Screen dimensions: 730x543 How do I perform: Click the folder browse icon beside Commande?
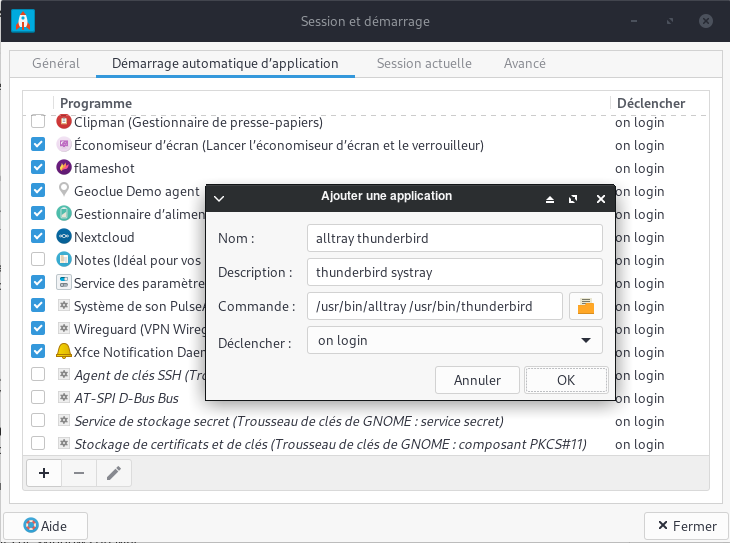tap(586, 306)
